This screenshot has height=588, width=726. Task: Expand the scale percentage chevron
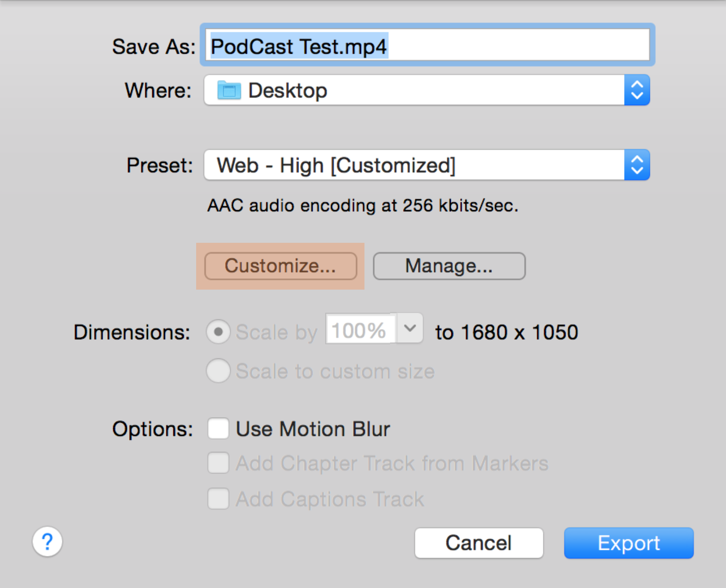[x=410, y=329]
